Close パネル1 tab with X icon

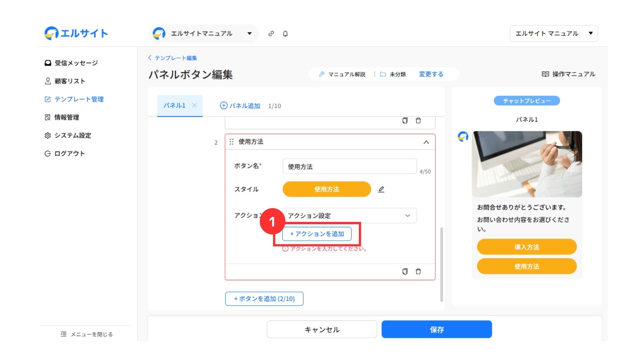click(x=194, y=105)
